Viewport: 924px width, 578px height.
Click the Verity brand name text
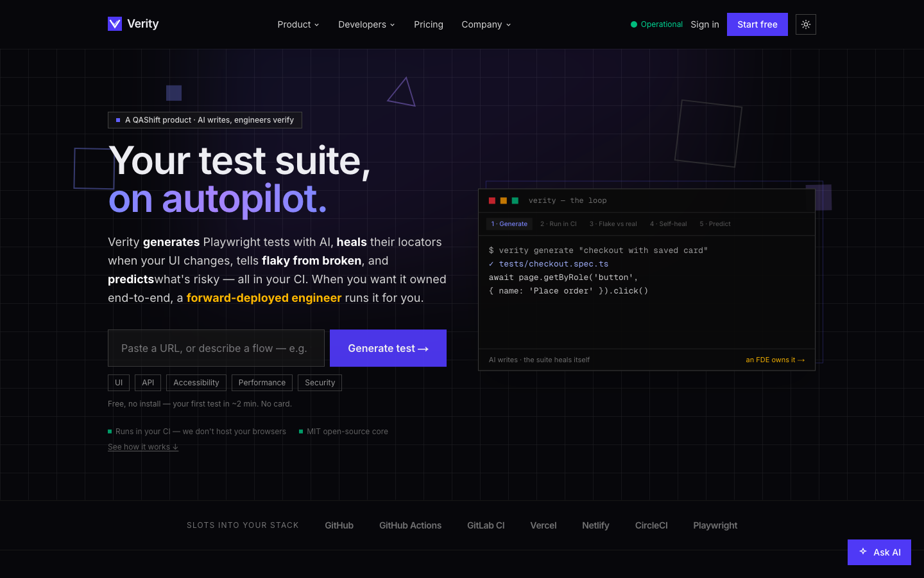pos(143,24)
